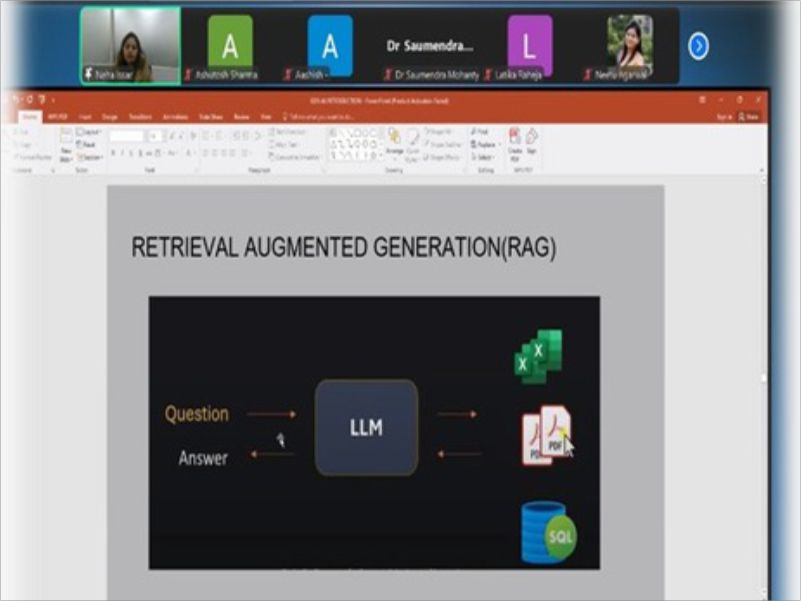
Task: Open the Slide Show ribbon tab
Action: pyautogui.click(x=210, y=116)
